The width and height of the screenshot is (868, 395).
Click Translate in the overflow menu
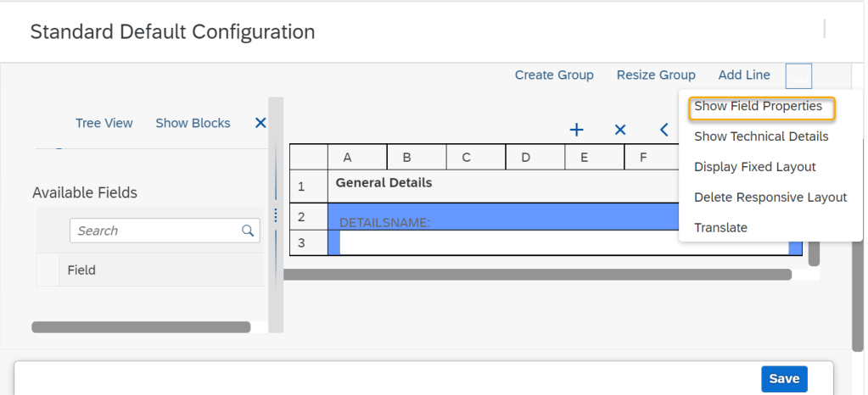point(720,228)
